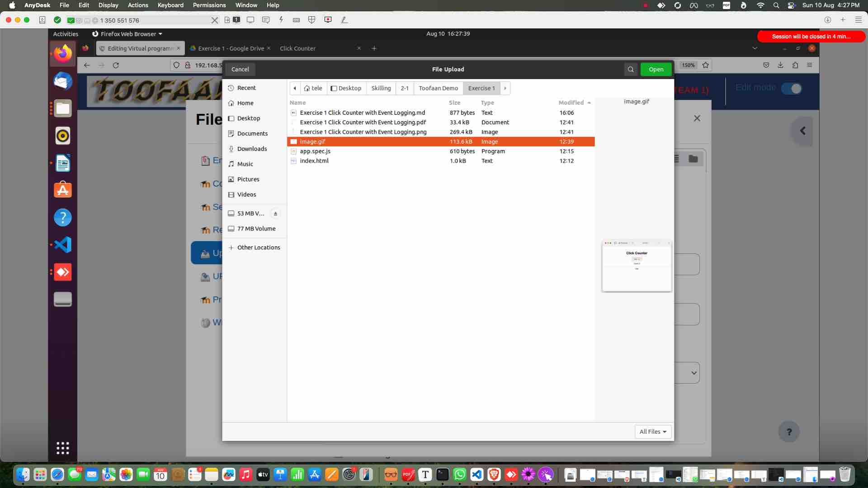Switch to the Click Counter browser tab
This screenshot has height=488, width=868.
point(297,48)
